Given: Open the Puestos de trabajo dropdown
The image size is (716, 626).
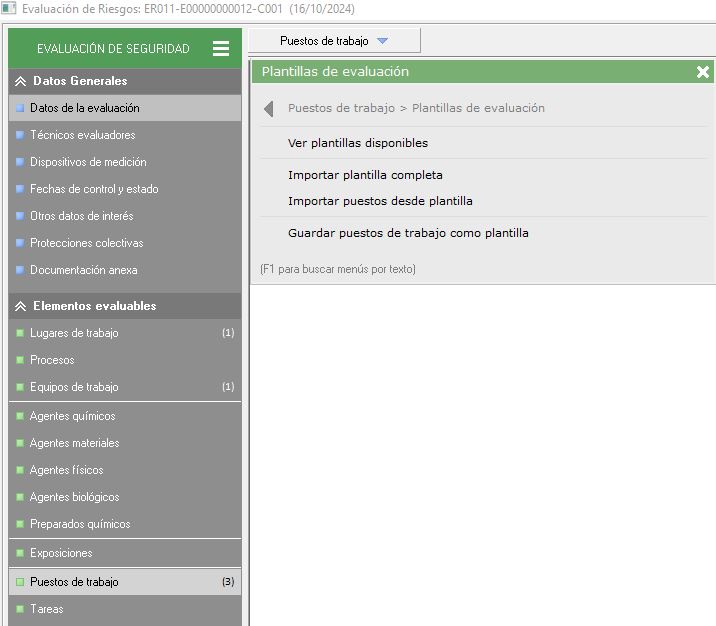Looking at the screenshot, I should (x=334, y=41).
